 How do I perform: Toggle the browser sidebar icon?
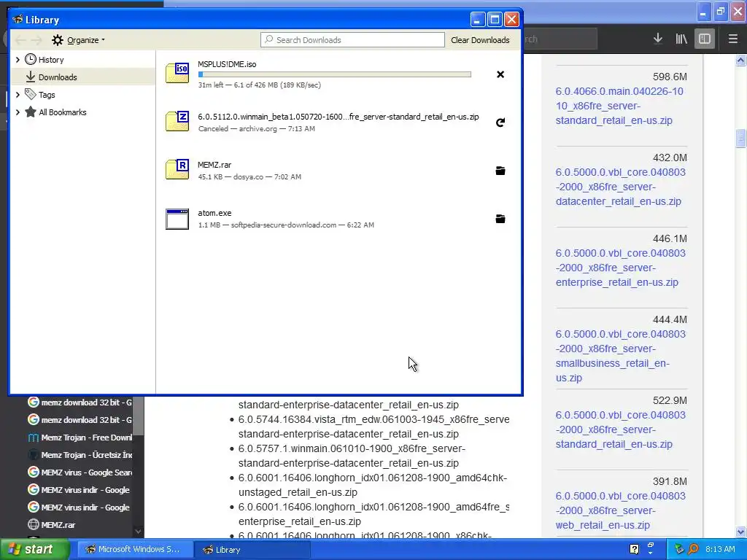(705, 39)
